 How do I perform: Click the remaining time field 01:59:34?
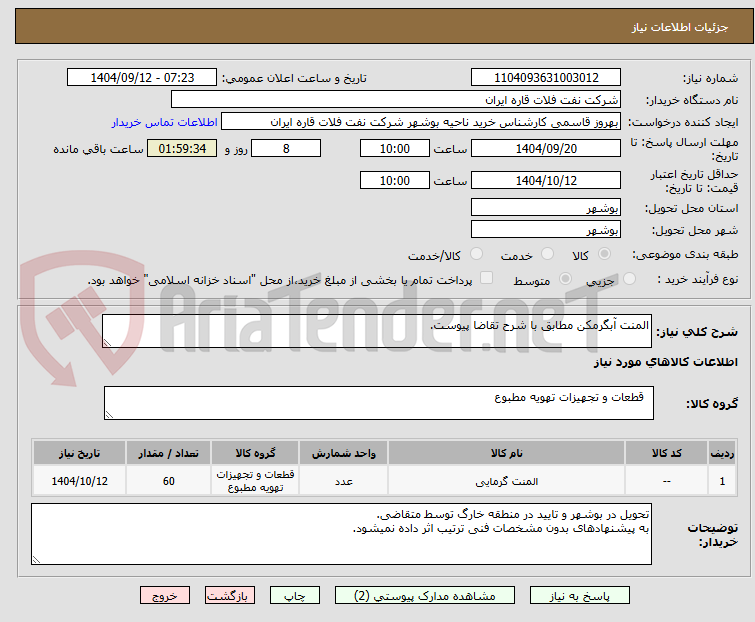[x=182, y=148]
